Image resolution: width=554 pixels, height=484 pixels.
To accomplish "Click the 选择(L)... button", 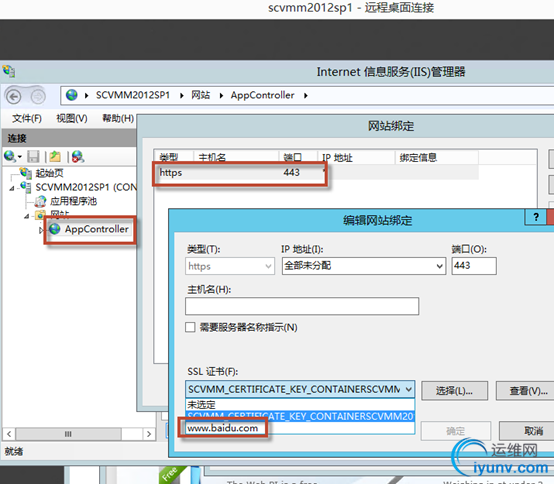I will (x=454, y=390).
